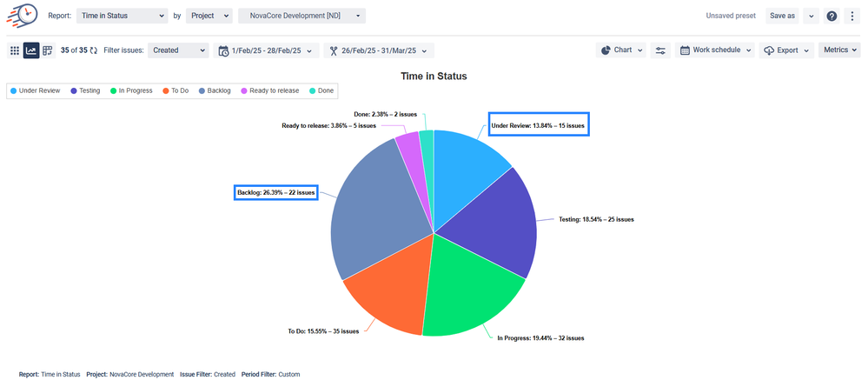868x387 pixels.
Task: Switch to grid view icon
Action: (x=15, y=50)
